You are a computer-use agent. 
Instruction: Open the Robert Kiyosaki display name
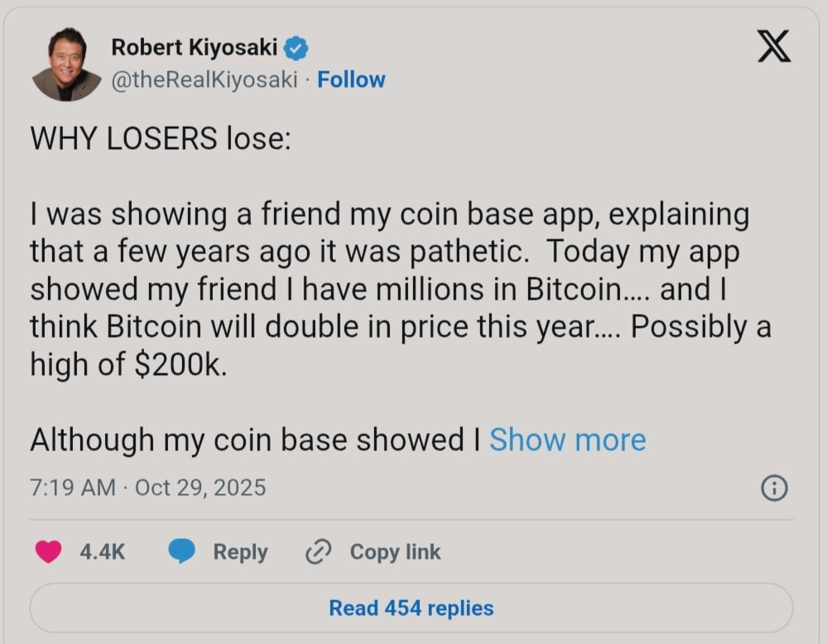[x=195, y=48]
